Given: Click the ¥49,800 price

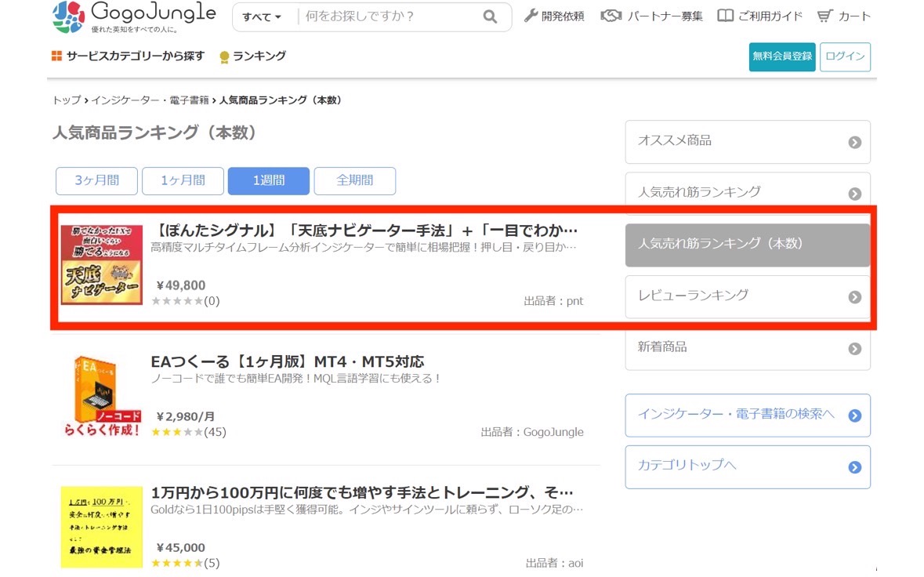Looking at the screenshot, I should 181,285.
